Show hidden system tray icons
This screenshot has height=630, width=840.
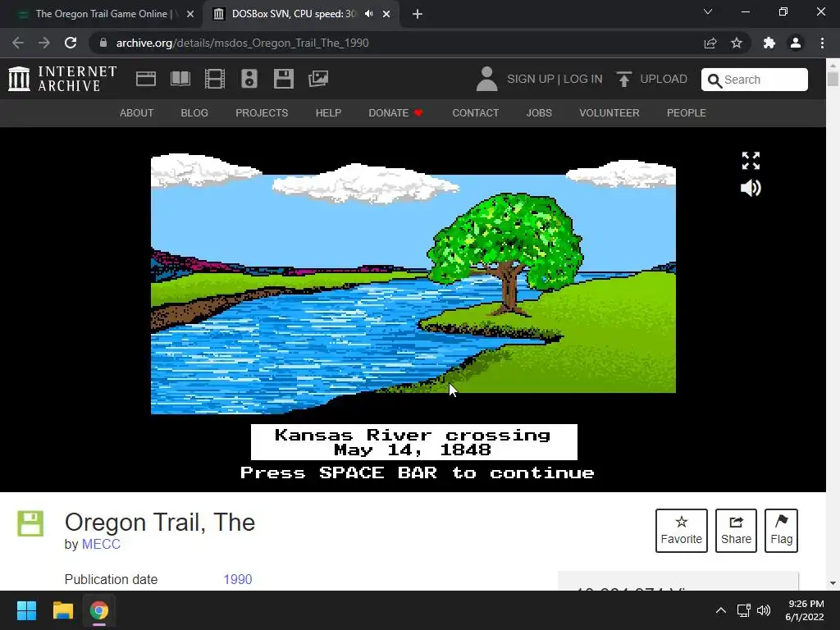(x=721, y=610)
